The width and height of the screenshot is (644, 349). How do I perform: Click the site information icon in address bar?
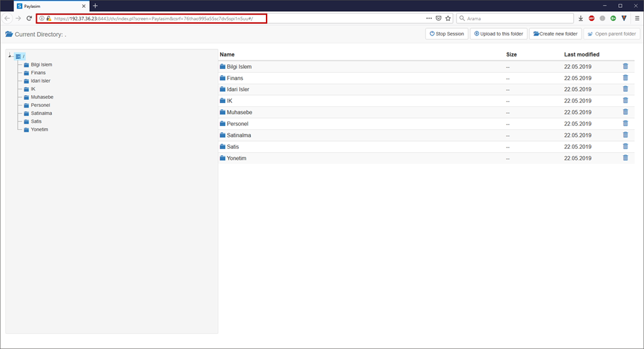click(42, 18)
